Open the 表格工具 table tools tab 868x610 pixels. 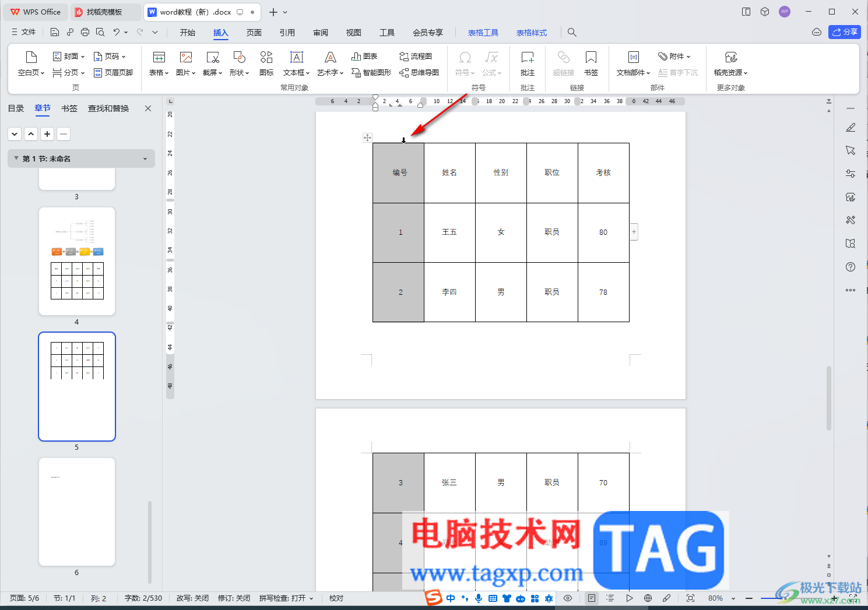(483, 33)
